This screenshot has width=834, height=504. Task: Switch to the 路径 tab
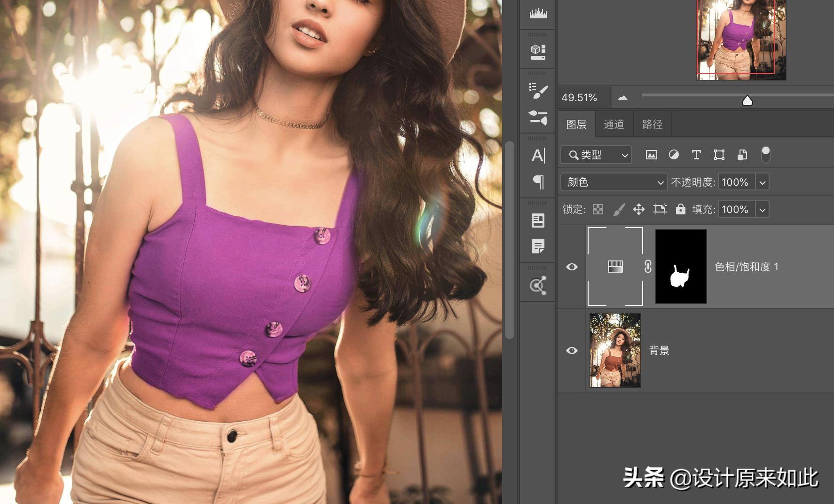coord(652,124)
